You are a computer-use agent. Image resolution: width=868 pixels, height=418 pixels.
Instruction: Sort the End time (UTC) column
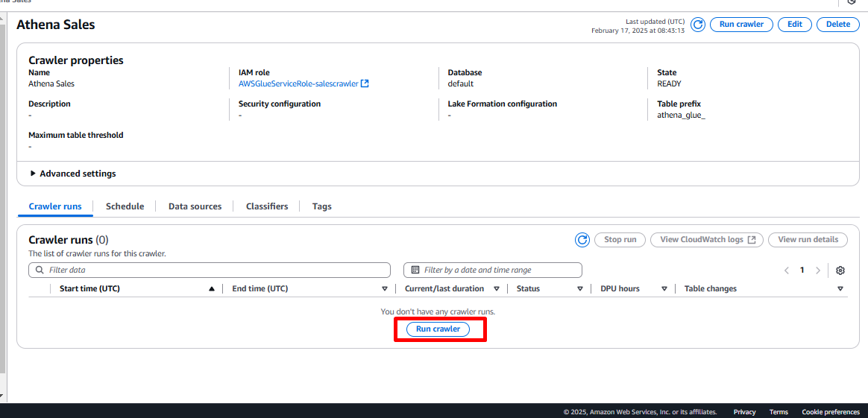coord(385,289)
